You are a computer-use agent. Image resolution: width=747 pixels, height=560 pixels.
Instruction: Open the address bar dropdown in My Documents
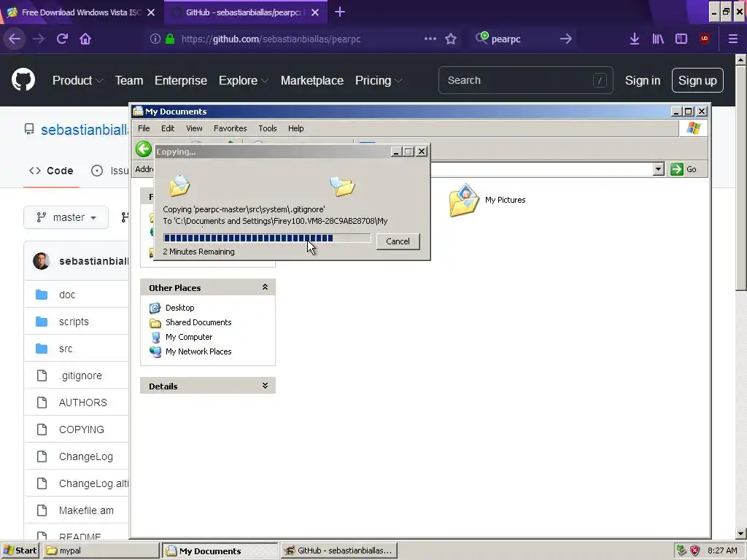tap(658, 169)
